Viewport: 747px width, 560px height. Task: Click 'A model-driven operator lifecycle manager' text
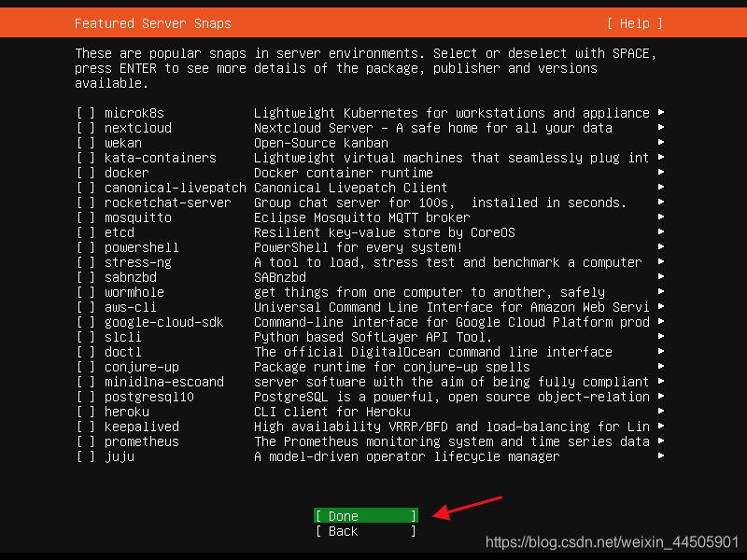coord(407,456)
